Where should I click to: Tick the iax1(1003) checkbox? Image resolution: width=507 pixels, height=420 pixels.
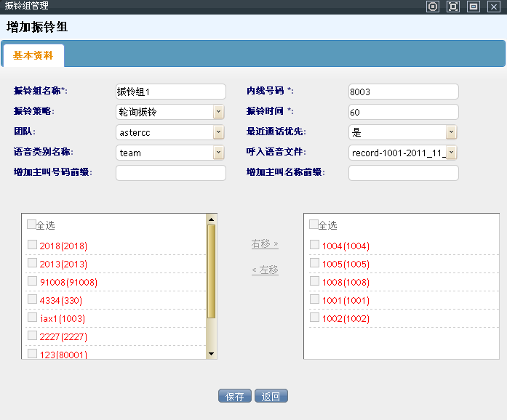click(33, 318)
